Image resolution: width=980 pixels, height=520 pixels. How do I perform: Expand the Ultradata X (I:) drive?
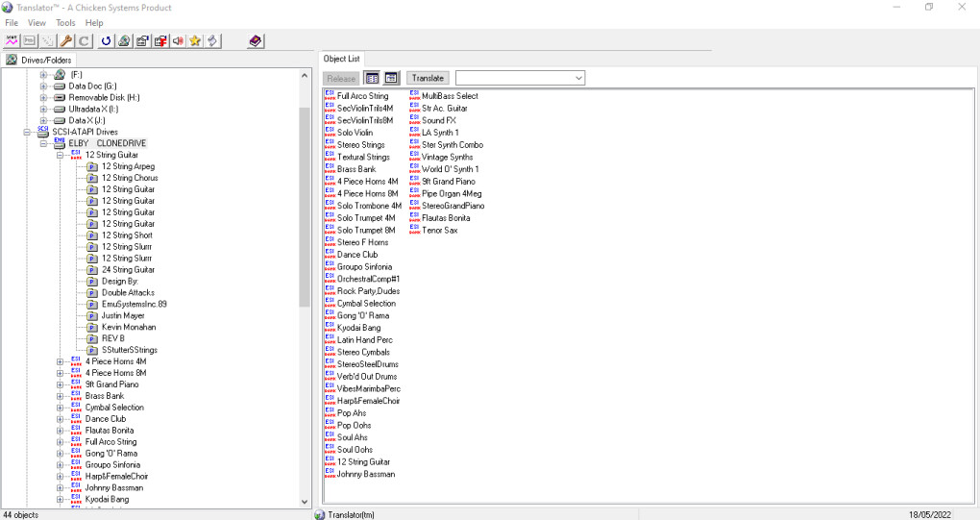[x=43, y=109]
